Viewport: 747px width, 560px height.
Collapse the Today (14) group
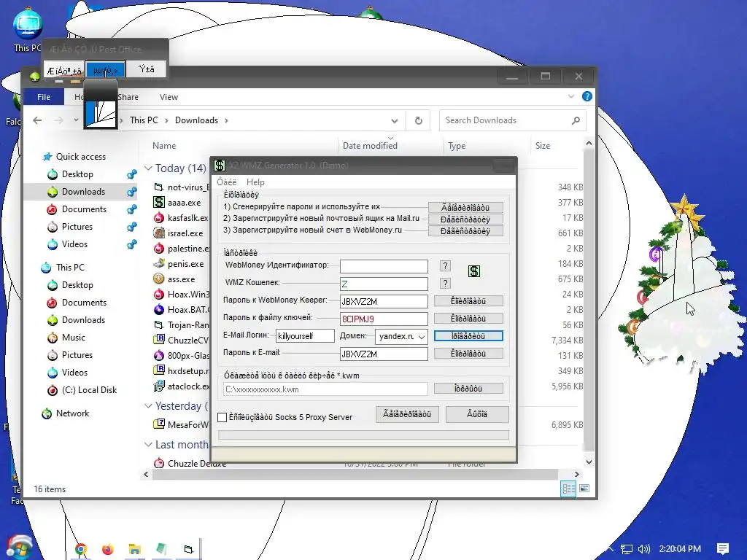(x=148, y=168)
